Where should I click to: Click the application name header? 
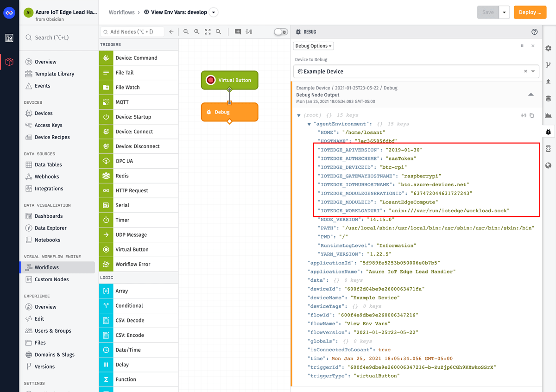tap(66, 12)
